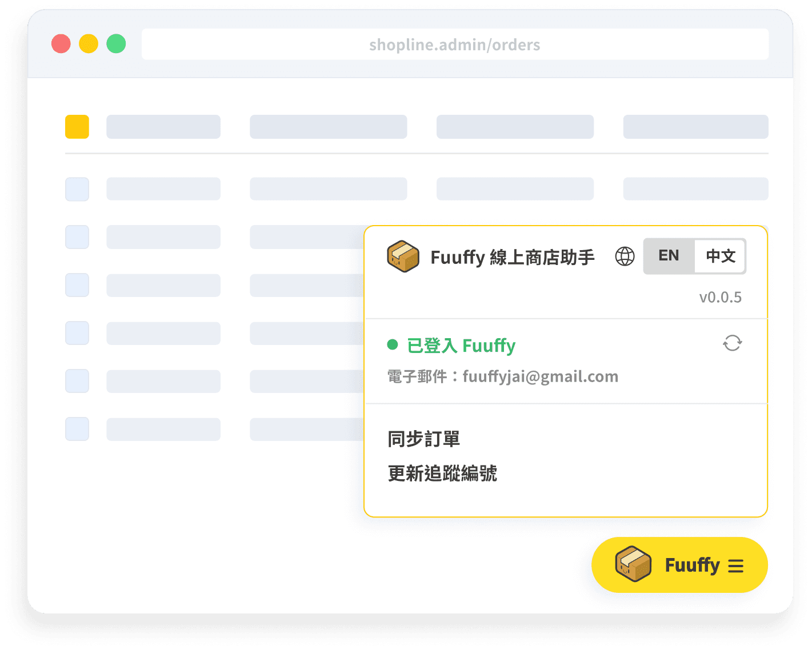Click the green window maximize dot
This screenshot has height=650, width=812.
coord(116,44)
